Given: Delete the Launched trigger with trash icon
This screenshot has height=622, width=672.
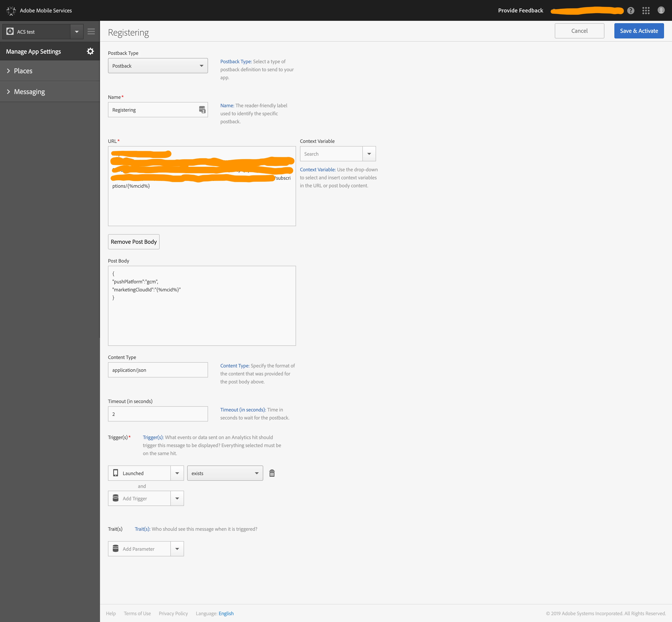Looking at the screenshot, I should tap(272, 473).
